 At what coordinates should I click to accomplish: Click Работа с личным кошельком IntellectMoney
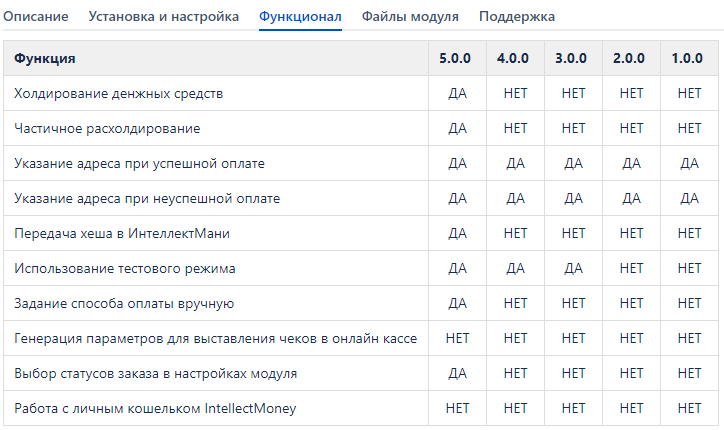tap(155, 409)
